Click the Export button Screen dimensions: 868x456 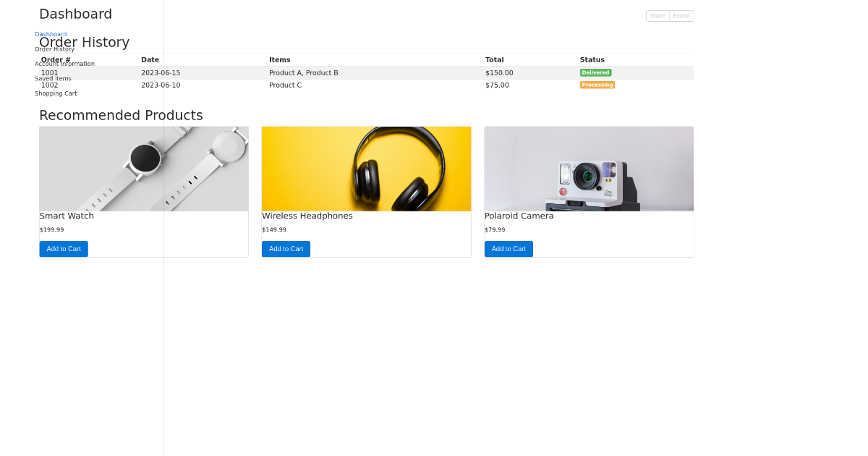[x=681, y=15]
